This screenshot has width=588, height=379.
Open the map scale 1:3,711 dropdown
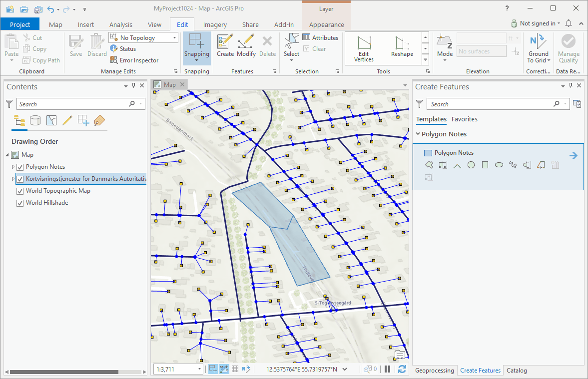click(x=200, y=370)
